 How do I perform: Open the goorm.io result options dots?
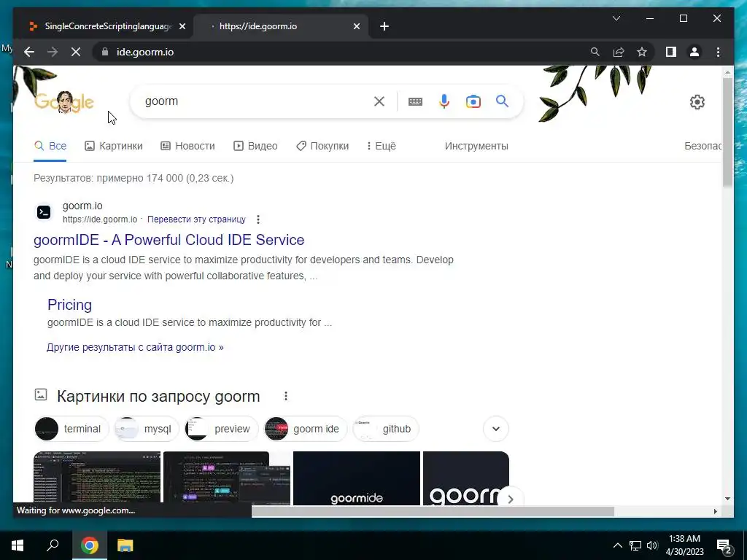tap(258, 219)
